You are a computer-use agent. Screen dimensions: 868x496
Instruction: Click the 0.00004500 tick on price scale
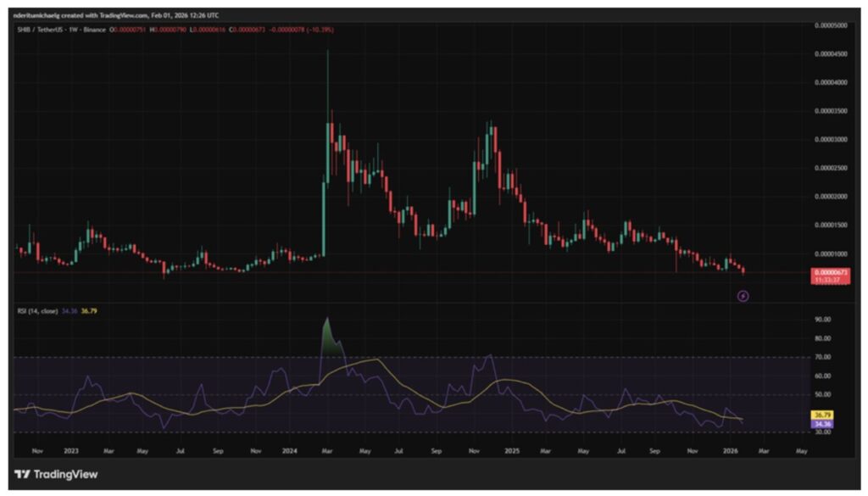click(831, 54)
